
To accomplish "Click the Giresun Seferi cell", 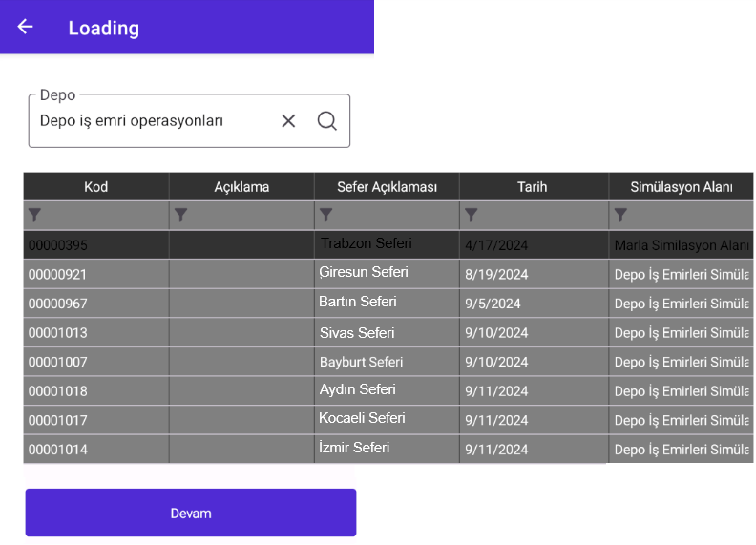I will point(387,275).
